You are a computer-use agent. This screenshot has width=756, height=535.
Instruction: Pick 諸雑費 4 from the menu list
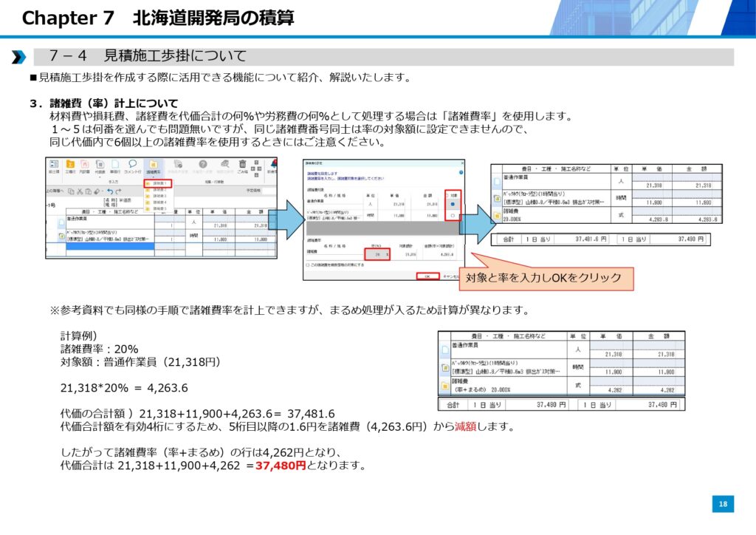tap(159, 202)
